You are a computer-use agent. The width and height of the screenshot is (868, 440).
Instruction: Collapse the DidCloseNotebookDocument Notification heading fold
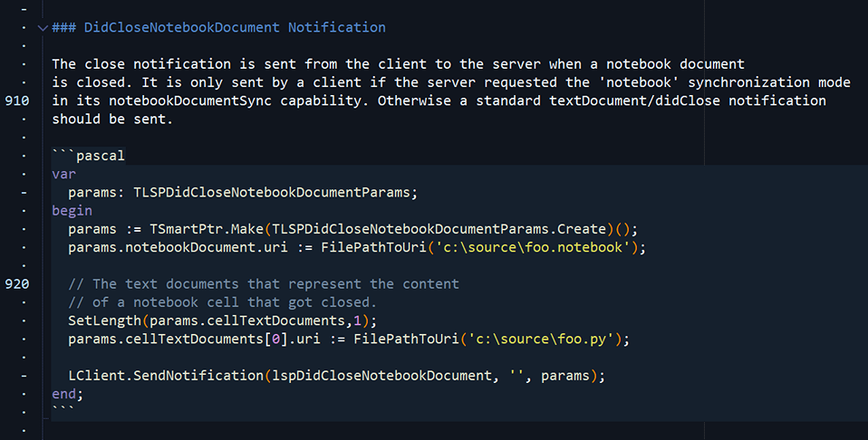tap(43, 28)
